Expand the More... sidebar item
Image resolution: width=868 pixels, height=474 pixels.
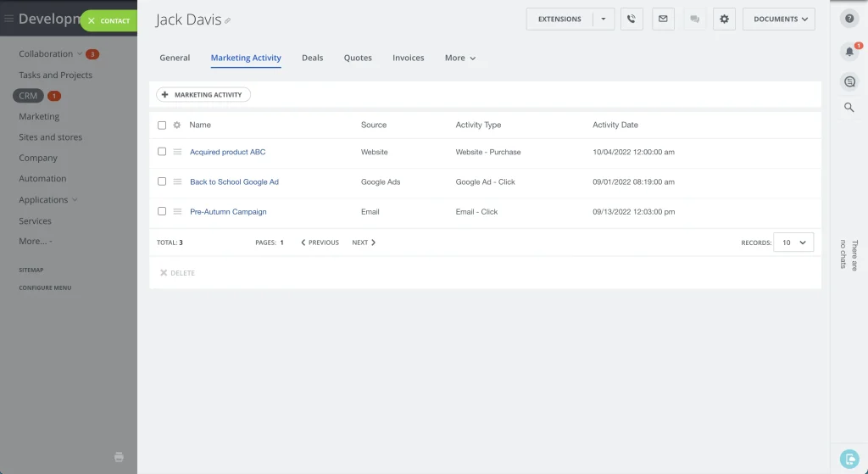point(36,241)
